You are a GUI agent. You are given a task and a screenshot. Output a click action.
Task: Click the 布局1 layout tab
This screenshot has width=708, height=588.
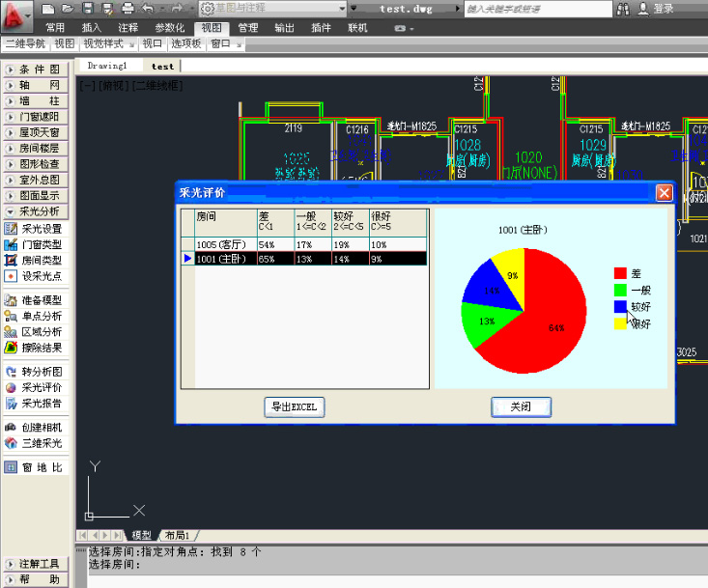click(x=178, y=535)
